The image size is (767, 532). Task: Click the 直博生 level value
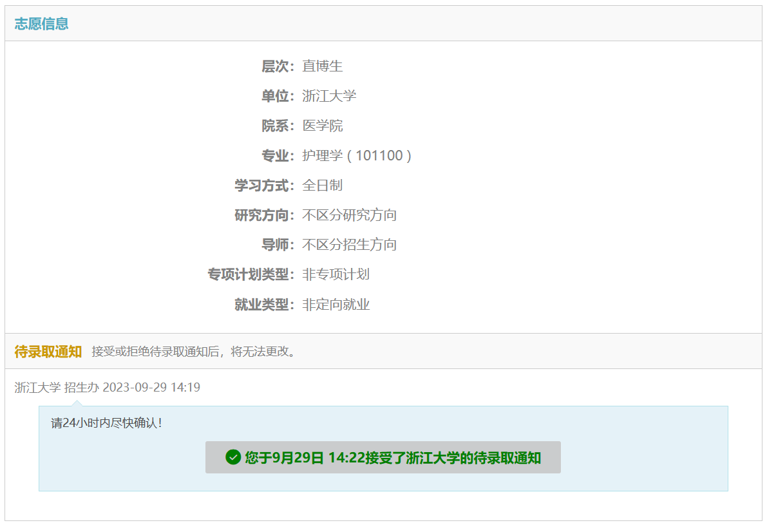[x=323, y=66]
